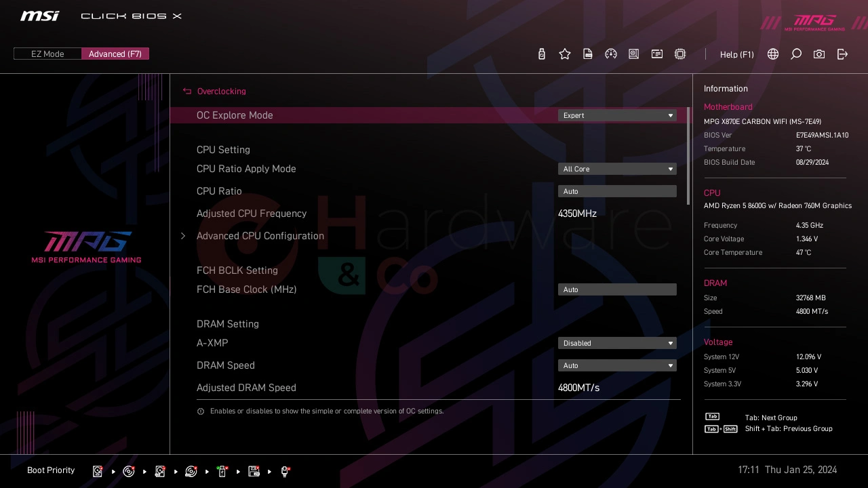Click the back arrow beside Overclocking
This screenshot has height=488, width=868.
point(187,91)
